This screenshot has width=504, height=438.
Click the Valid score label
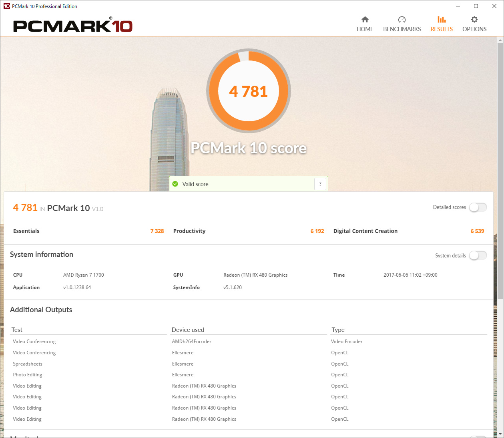point(195,184)
